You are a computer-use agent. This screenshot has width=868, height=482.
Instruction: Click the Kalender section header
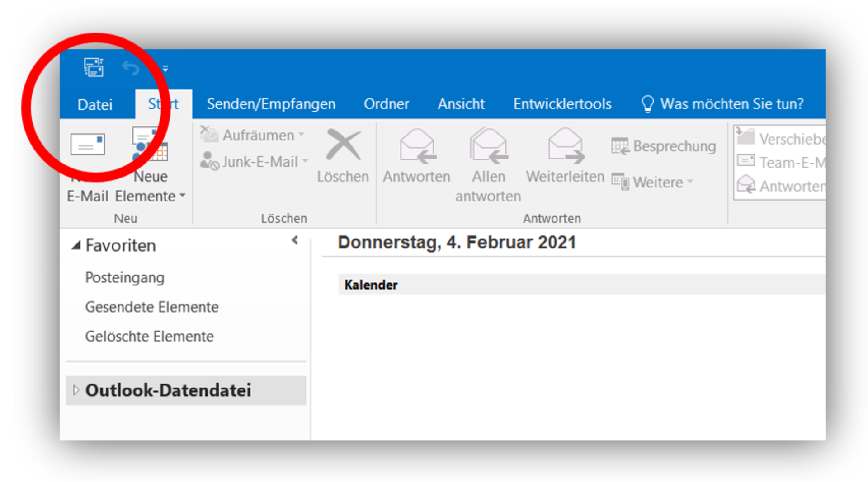(x=582, y=285)
